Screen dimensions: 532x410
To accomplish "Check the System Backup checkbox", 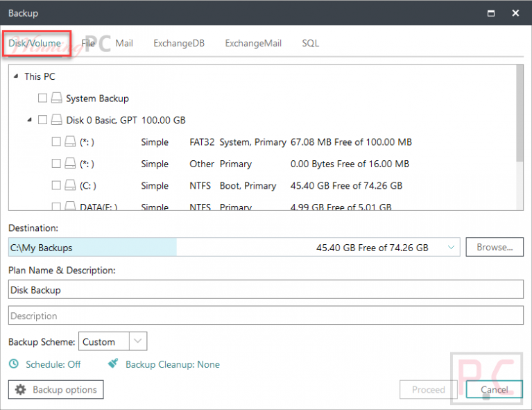I will point(42,98).
